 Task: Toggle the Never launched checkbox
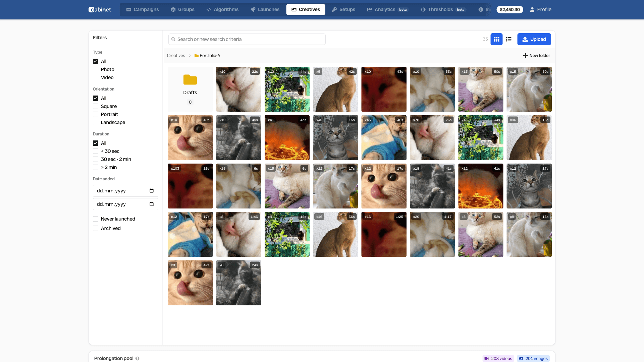pyautogui.click(x=96, y=219)
